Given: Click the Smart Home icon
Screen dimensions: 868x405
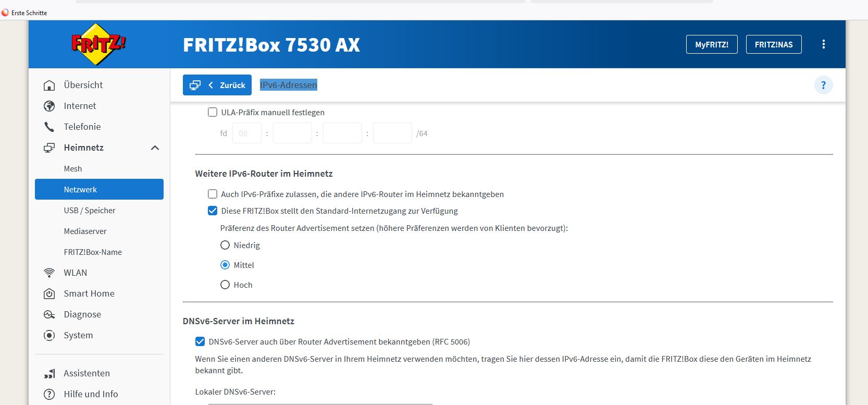Looking at the screenshot, I should click(49, 293).
